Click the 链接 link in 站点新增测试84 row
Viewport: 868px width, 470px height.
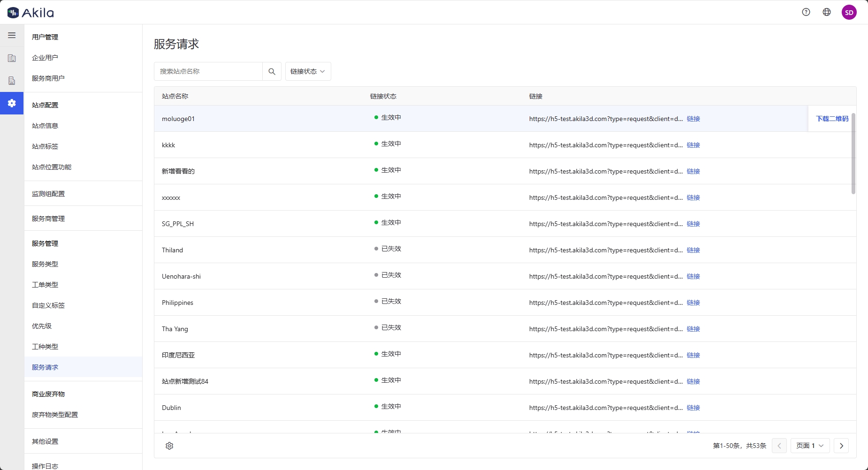coord(693,381)
